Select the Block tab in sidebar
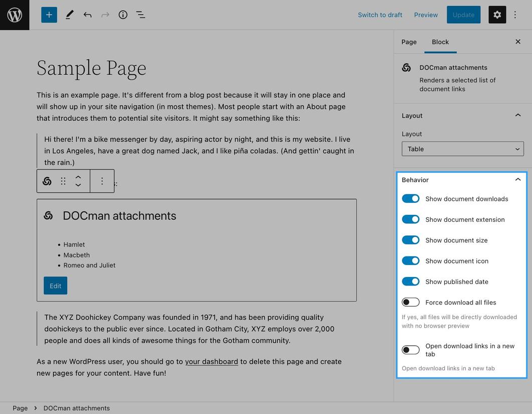Viewport: 532px width, 414px height. click(x=440, y=42)
